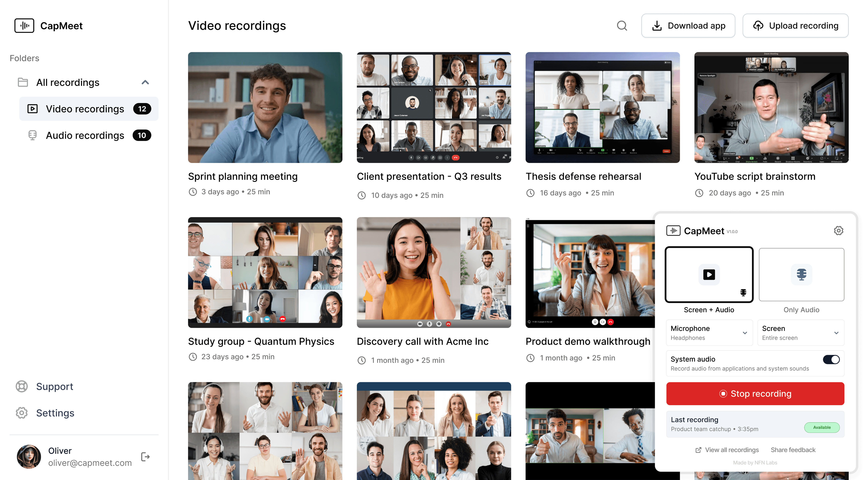The height and width of the screenshot is (480, 868).
Task: Open the Microphone Headphones dropdown
Action: [709, 333]
